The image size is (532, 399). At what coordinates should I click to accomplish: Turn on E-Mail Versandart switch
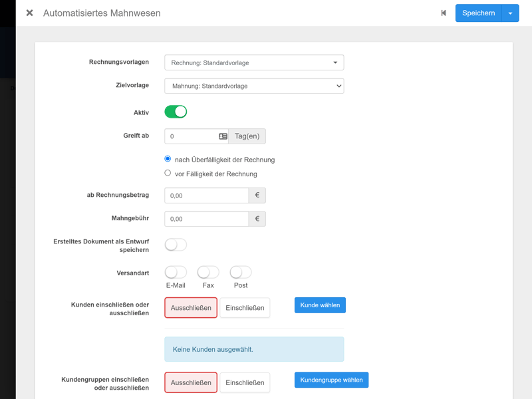[176, 272]
